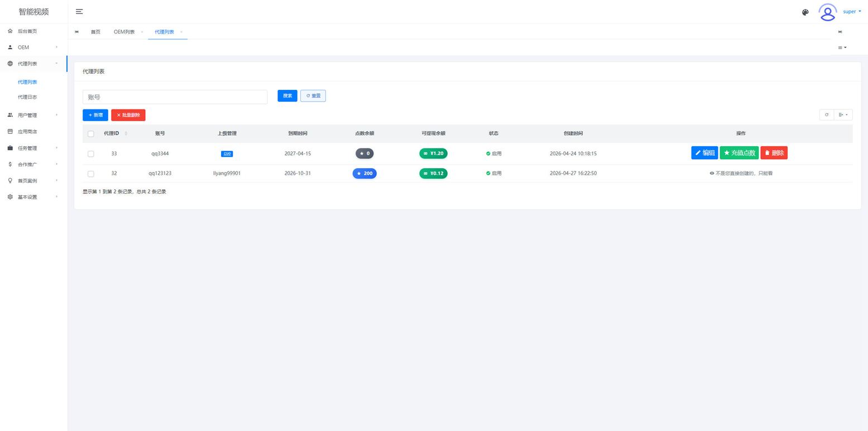Expand the OEM sidebar menu
Viewport: 868px width, 431px height.
(x=33, y=47)
